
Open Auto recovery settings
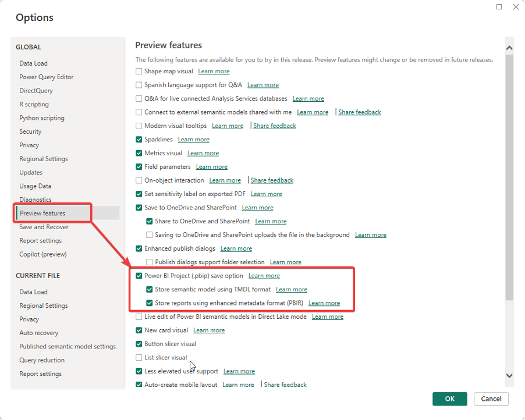coord(39,333)
